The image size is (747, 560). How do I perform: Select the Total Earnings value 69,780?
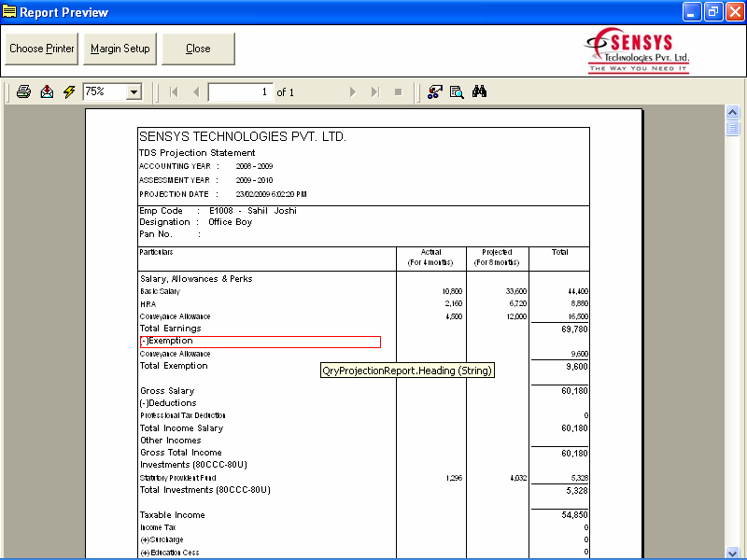tap(574, 329)
